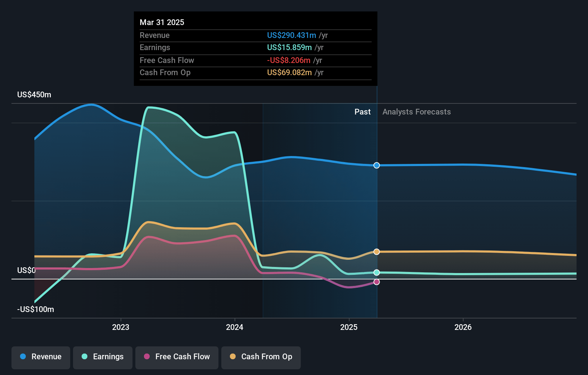Viewport: 588px width, 375px height.
Task: Click the US$0 y-axis label
Action: (26, 270)
